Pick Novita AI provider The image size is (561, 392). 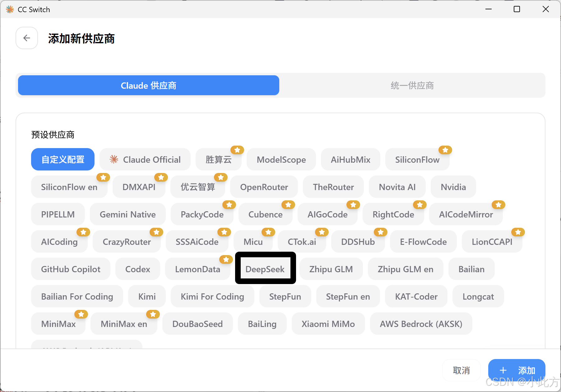pos(397,187)
